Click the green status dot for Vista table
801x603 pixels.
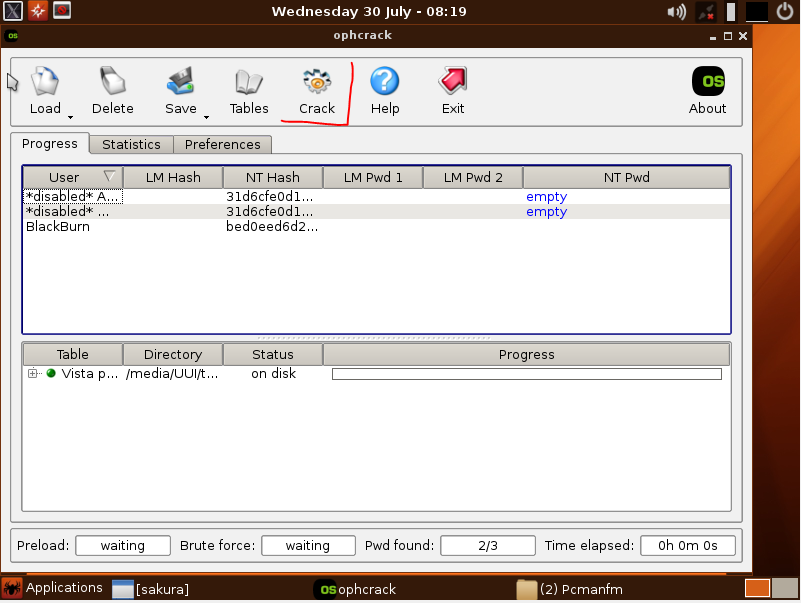(51, 373)
